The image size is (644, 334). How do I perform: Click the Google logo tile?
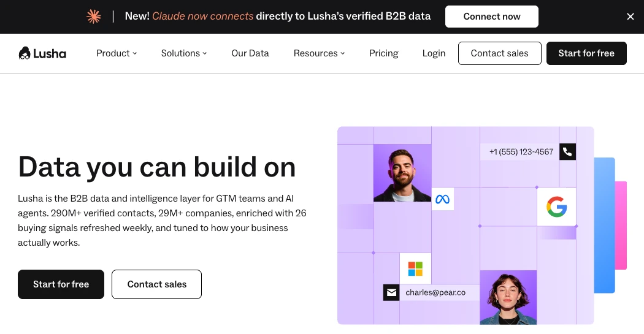coord(556,207)
